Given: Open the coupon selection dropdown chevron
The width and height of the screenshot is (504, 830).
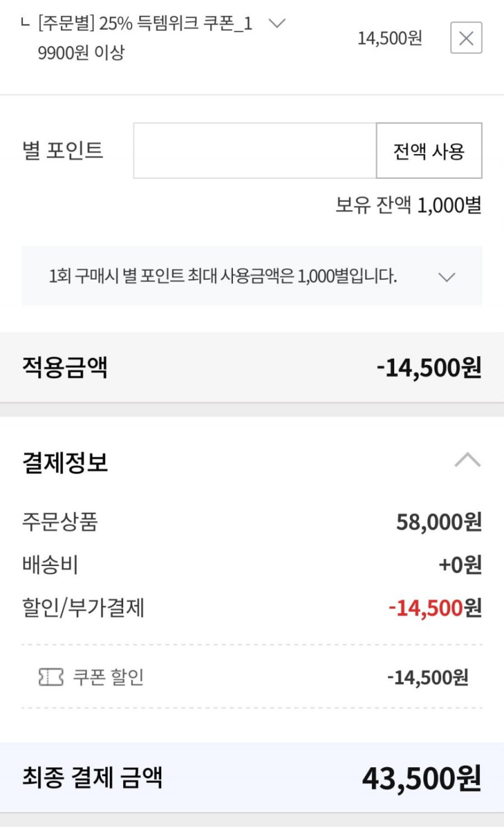Looking at the screenshot, I should 276,24.
